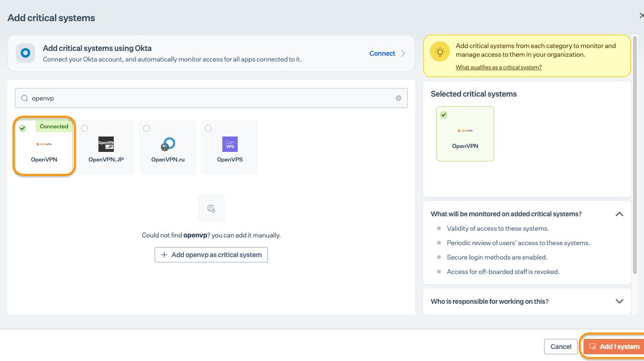Click Access for off-boarded staff is revoked
This screenshot has width=644, height=361.
503,272
